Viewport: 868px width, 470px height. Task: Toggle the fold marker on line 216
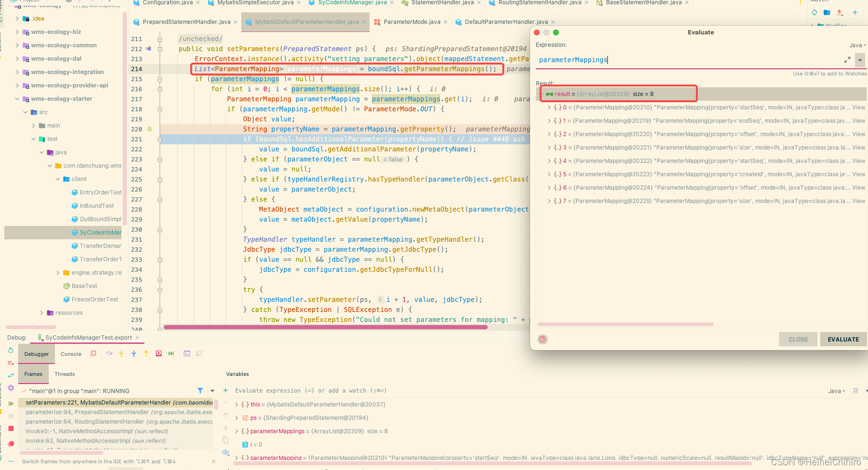click(160, 89)
